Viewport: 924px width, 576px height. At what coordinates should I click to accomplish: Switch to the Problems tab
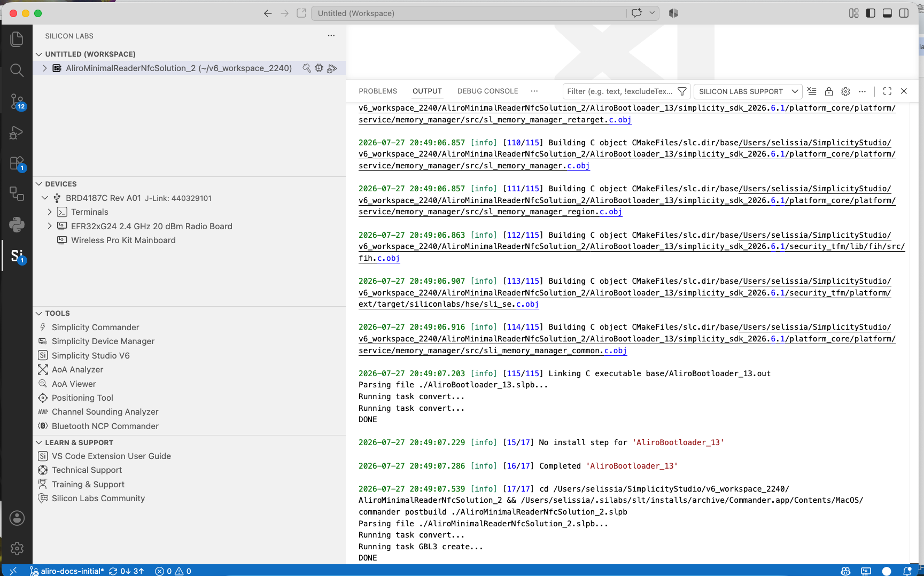378,91
